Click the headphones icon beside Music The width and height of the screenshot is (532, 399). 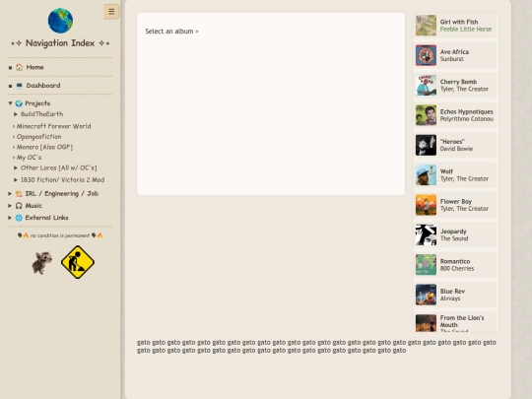tap(19, 206)
